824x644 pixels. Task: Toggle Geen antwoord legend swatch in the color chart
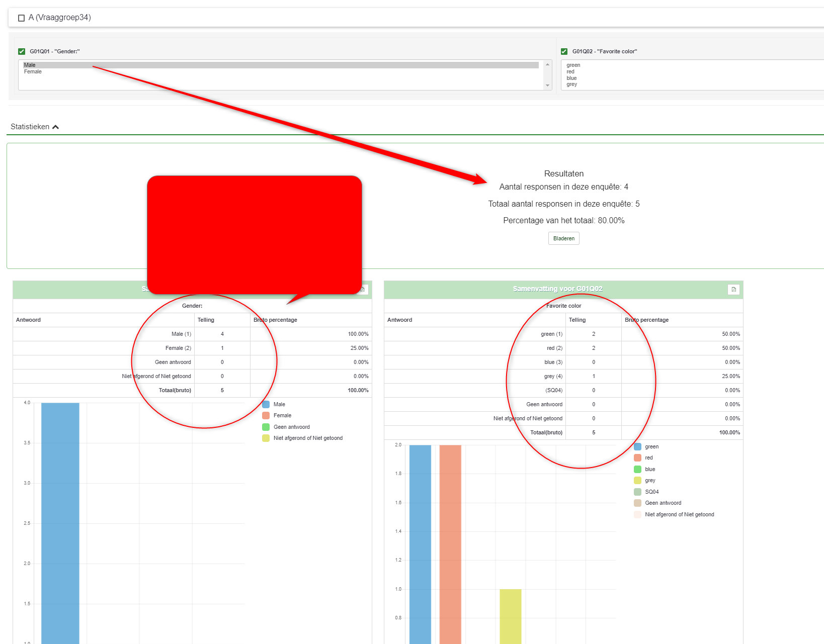[637, 503]
